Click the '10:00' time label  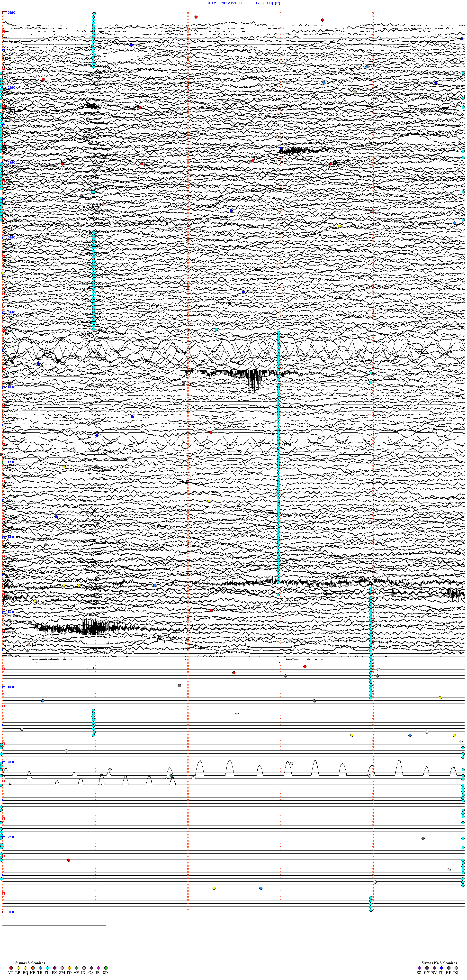tap(11, 387)
